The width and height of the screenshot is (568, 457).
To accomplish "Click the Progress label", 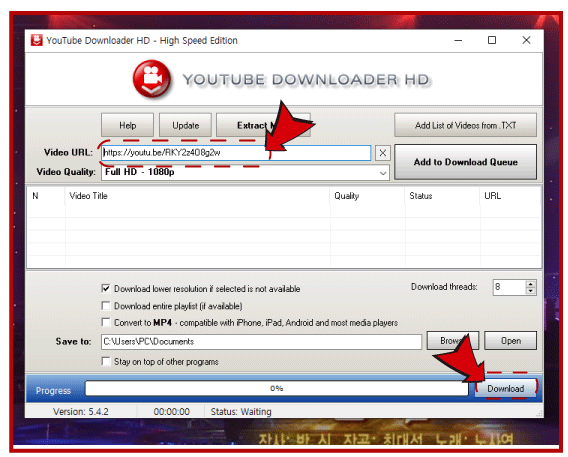I will tap(53, 391).
